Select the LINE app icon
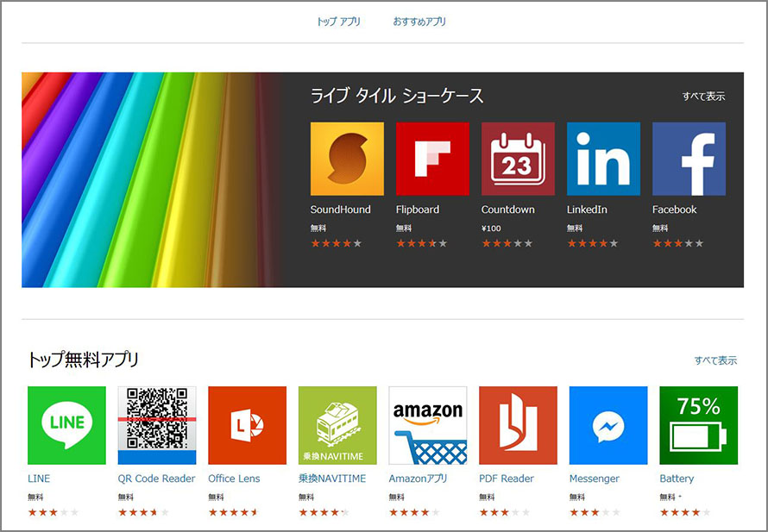Screen dimensions: 768x532 coord(66,425)
